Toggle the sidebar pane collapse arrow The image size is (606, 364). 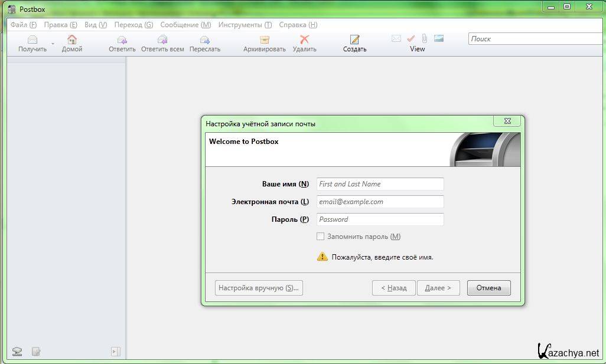coord(115,352)
